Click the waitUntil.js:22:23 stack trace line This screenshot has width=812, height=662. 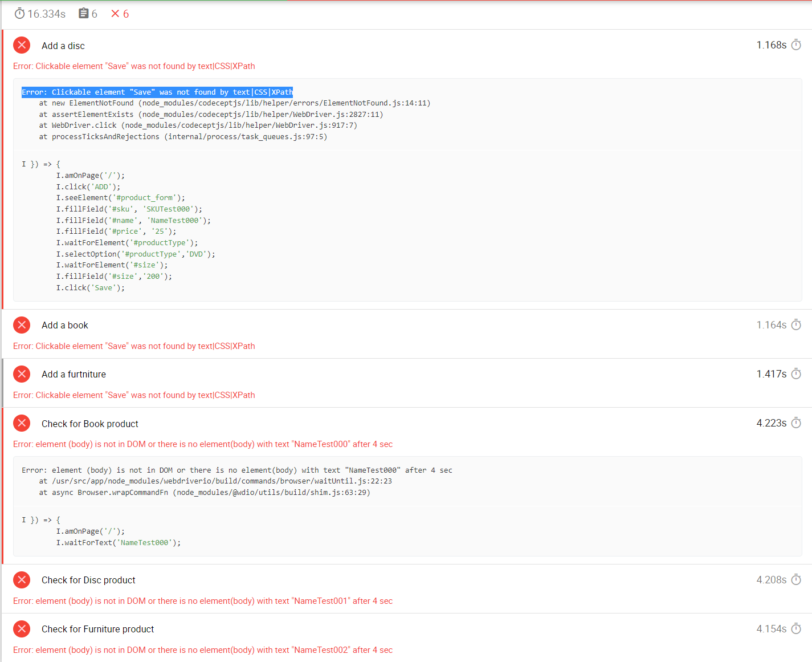[215, 481]
